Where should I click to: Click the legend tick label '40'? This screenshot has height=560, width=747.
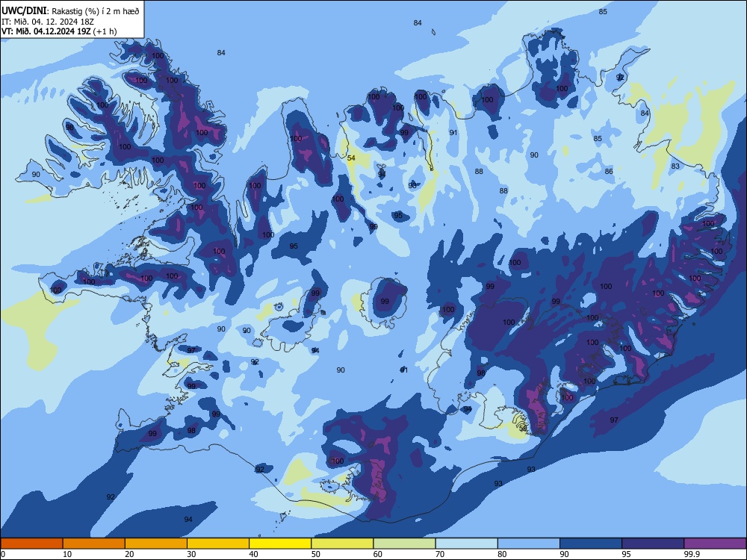pyautogui.click(x=253, y=554)
